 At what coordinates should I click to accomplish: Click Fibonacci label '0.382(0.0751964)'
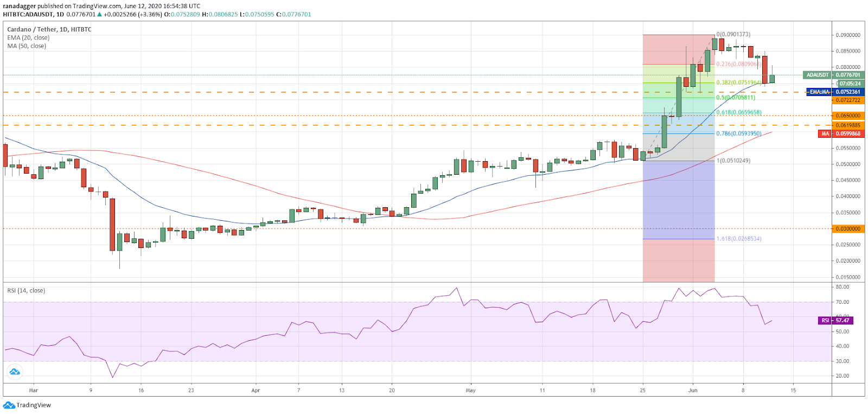739,83
